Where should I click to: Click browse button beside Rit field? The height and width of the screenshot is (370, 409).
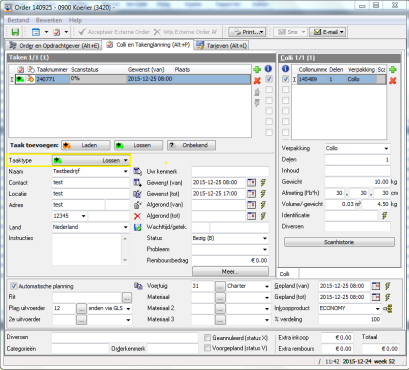click(127, 297)
